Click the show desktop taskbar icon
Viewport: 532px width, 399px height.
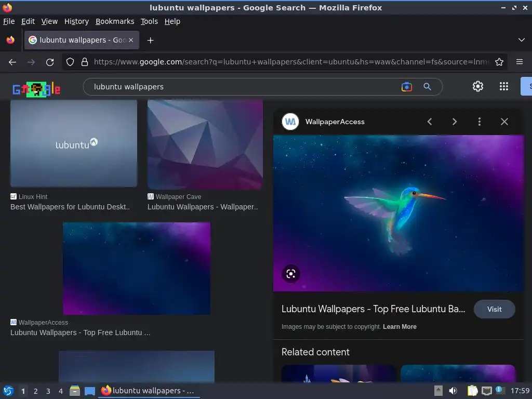coord(90,391)
